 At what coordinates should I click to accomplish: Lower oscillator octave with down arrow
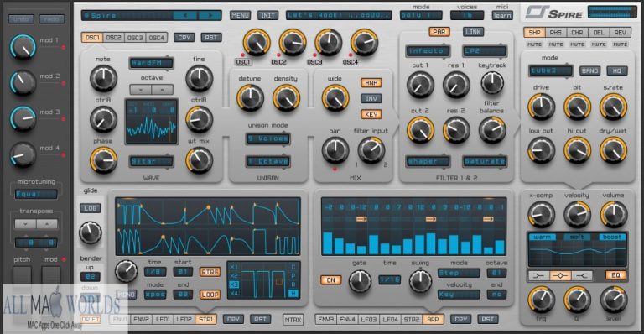141,89
